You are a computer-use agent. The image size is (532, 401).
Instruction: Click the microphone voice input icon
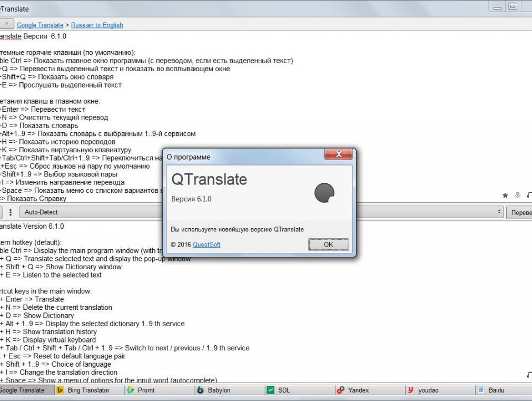[517, 195]
